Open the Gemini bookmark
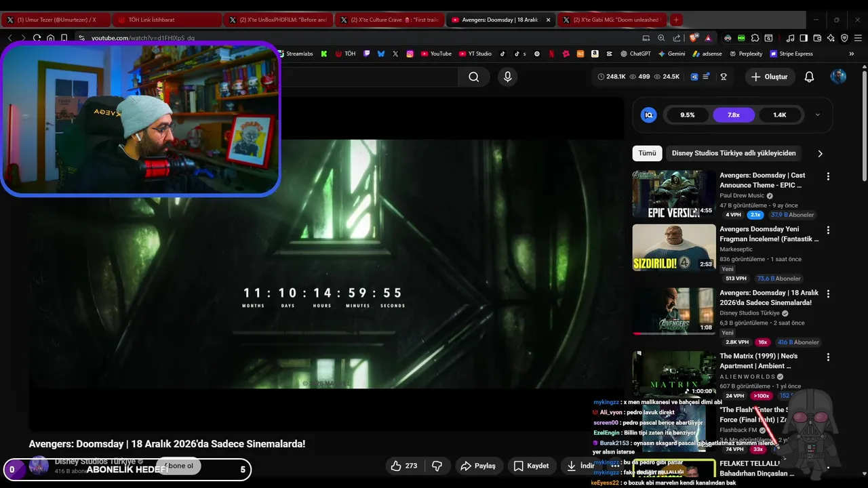Screen dimensions: 868x488 pos(671,54)
